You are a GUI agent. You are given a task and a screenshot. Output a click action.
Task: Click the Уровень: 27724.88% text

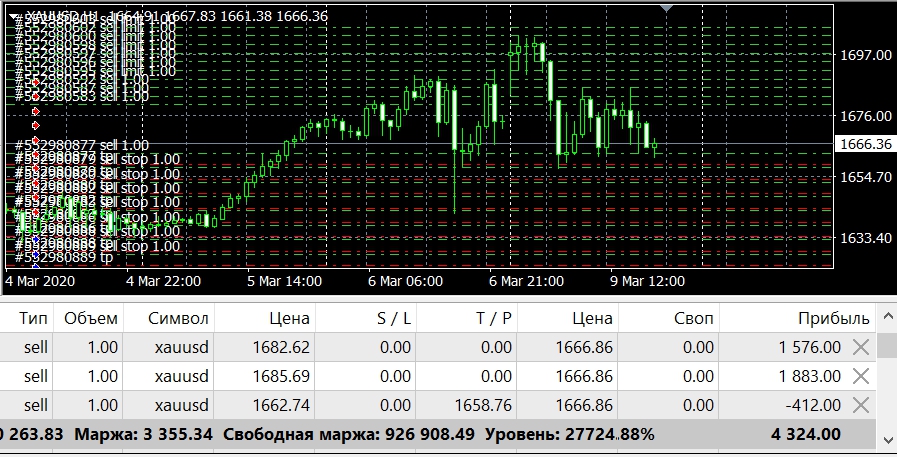click(x=569, y=435)
